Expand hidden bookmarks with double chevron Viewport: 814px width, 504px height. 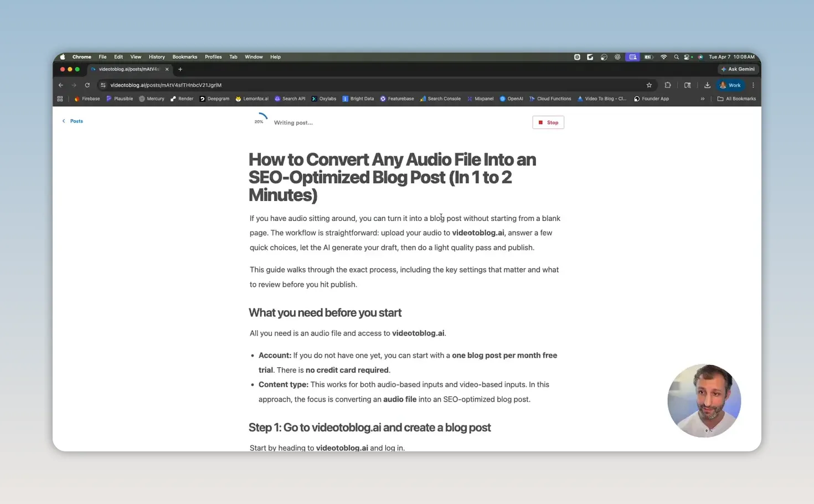click(x=703, y=99)
